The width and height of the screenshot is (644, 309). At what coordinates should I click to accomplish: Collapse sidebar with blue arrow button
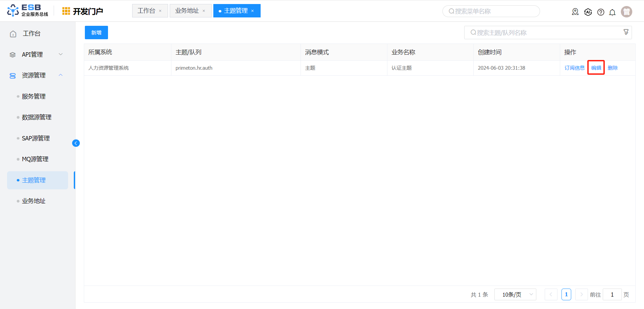click(76, 143)
